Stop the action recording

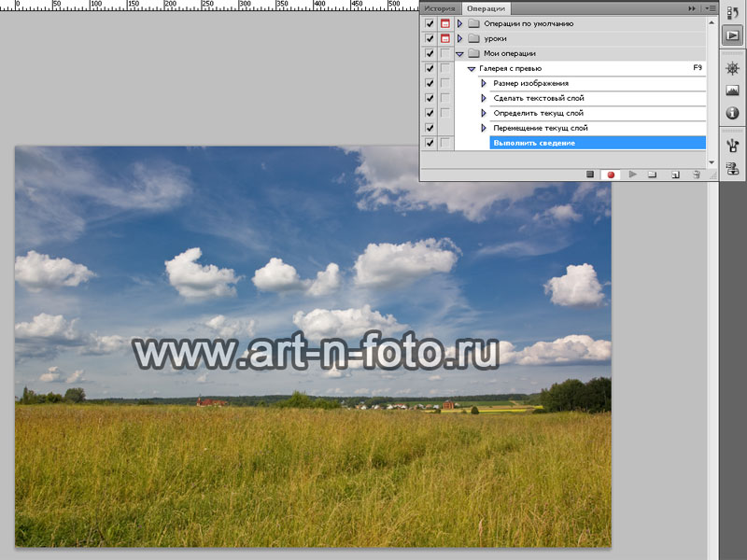(x=590, y=175)
